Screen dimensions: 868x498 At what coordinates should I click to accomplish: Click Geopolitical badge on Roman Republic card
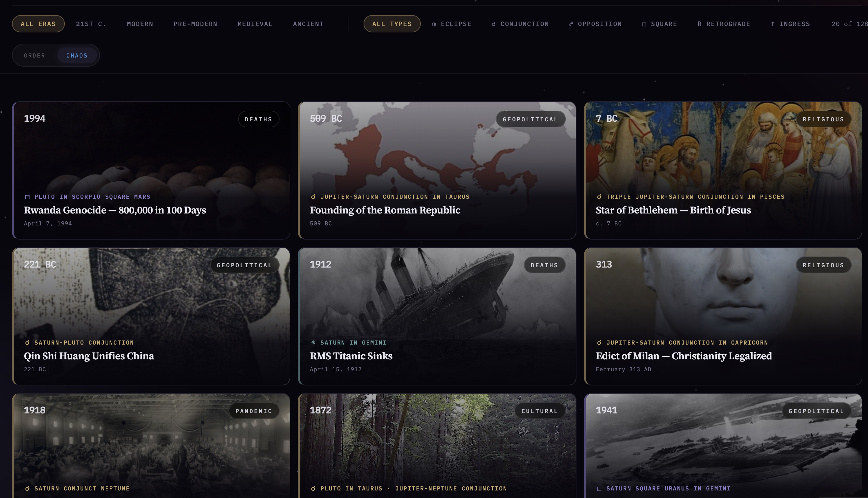530,119
